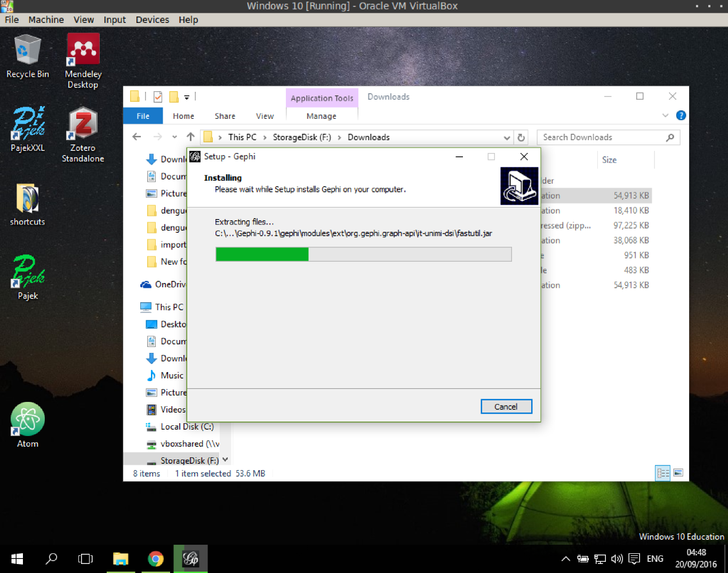Click the clock showing 04:48
The image size is (728, 573).
coord(696,553)
